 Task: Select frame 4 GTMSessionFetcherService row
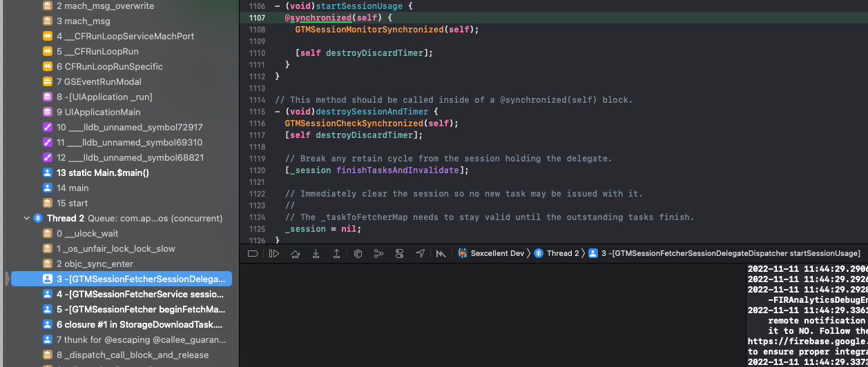click(x=121, y=294)
